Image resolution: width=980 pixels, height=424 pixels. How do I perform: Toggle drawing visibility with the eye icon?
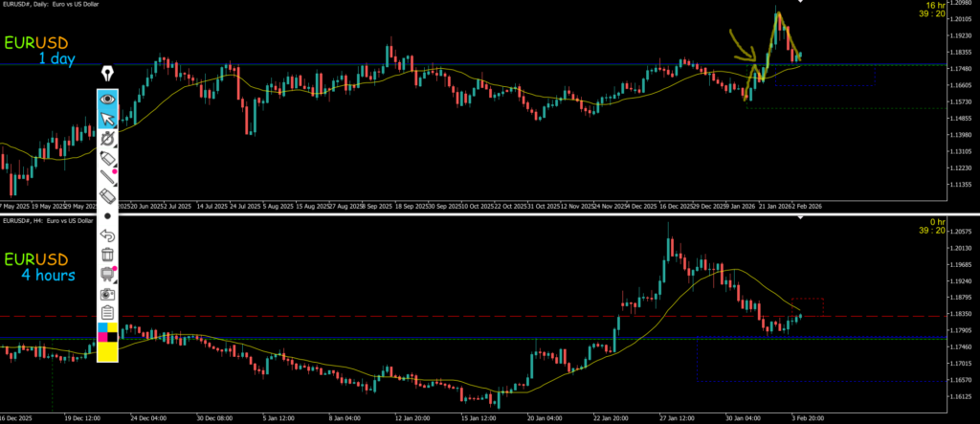[x=107, y=98]
